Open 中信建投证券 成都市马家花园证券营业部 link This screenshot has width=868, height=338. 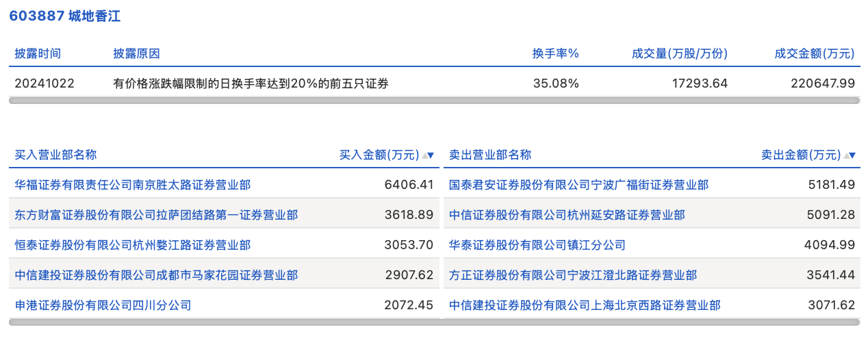click(x=156, y=275)
